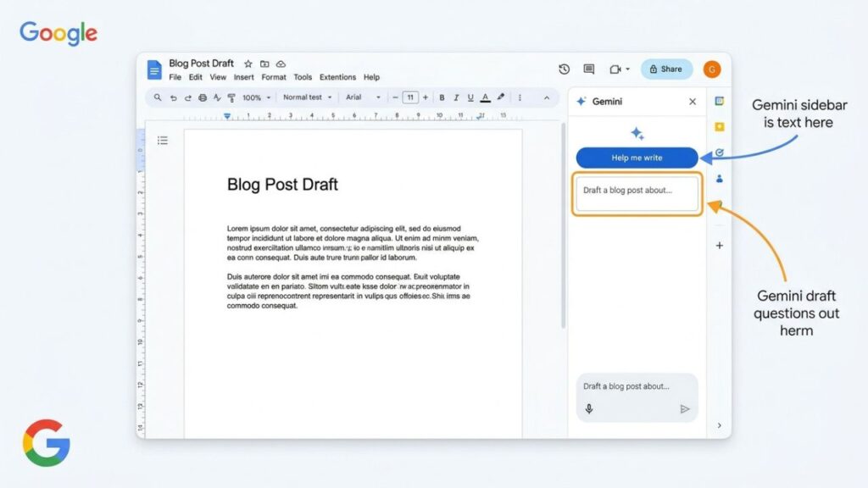This screenshot has width=868, height=488.
Task: Click the highlighted Draft a blog post field
Action: click(x=637, y=194)
